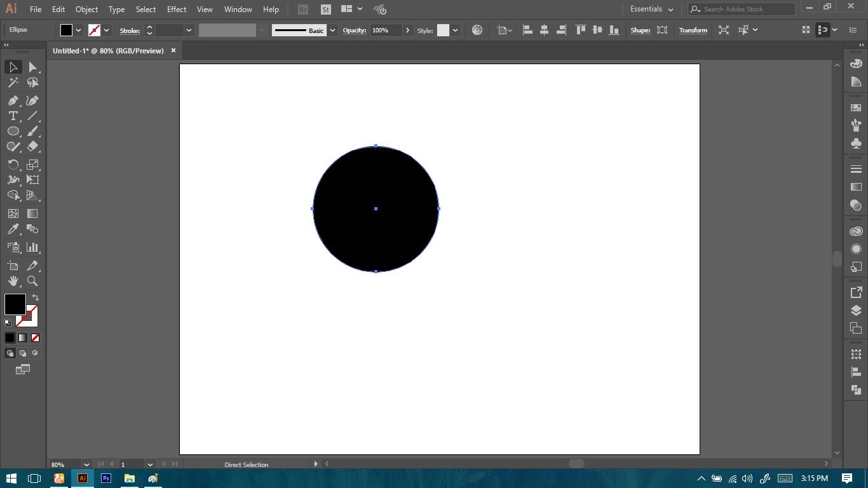
Task: Toggle the GPU Performance rocket icon
Action: (x=380, y=10)
